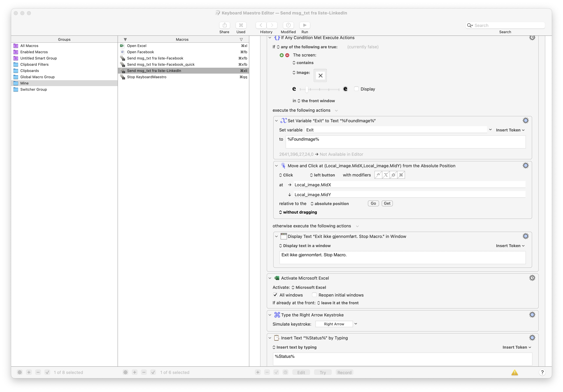The image size is (563, 392).
Task: Open Insert Token menu for Display Text
Action: [x=510, y=246]
